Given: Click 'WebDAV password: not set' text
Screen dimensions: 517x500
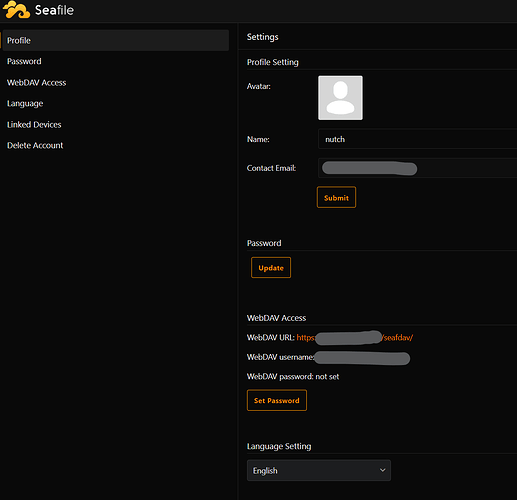Looking at the screenshot, I should click(x=293, y=377).
